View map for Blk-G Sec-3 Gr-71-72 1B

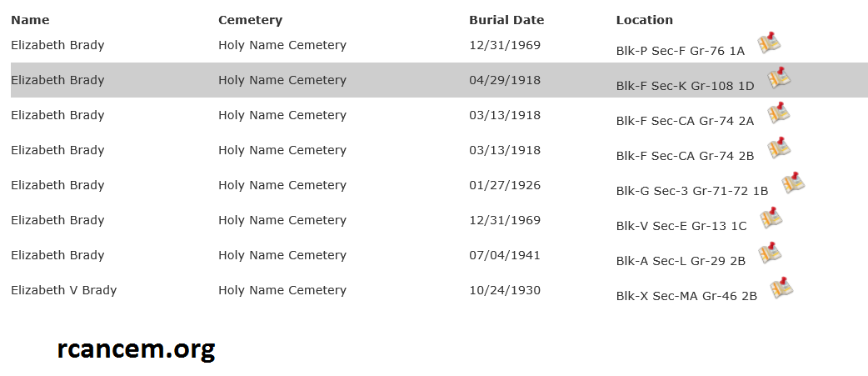(793, 183)
